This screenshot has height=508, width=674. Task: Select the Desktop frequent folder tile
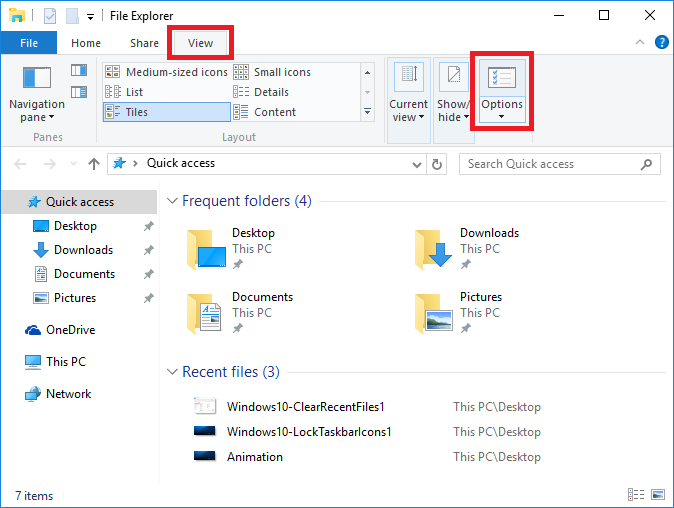(x=232, y=249)
